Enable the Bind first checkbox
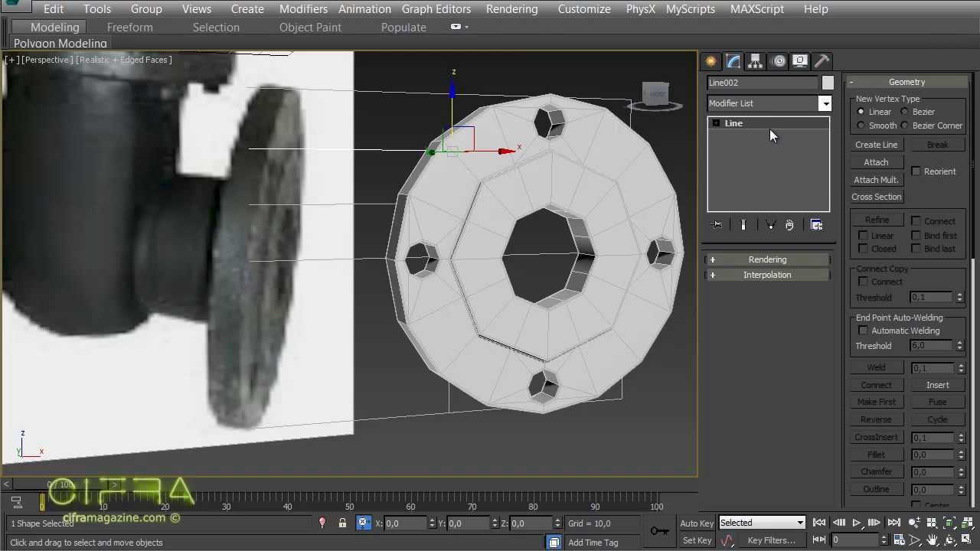Screen dimensions: 980x551 click(x=916, y=236)
